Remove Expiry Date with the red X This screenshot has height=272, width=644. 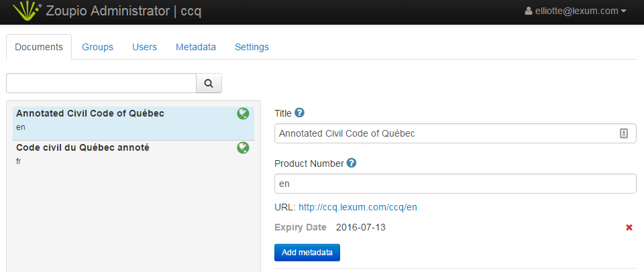coord(629,228)
